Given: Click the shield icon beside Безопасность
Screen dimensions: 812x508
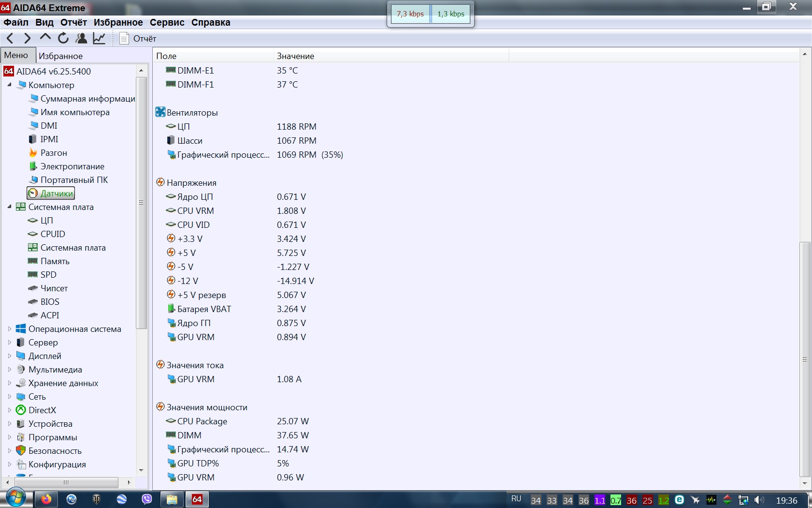Looking at the screenshot, I should 21,450.
